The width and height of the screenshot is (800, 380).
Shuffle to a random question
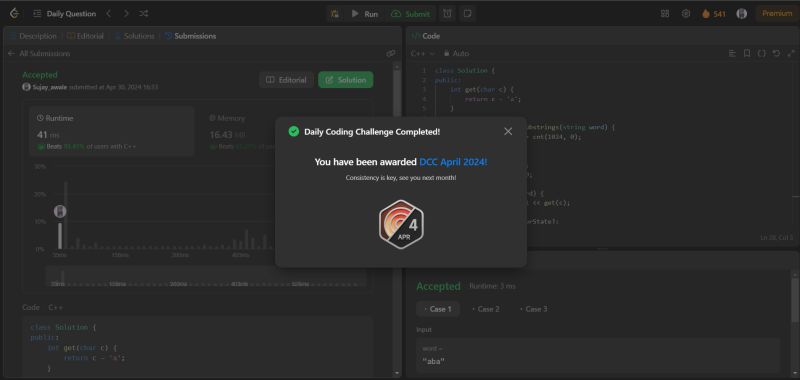tap(144, 14)
